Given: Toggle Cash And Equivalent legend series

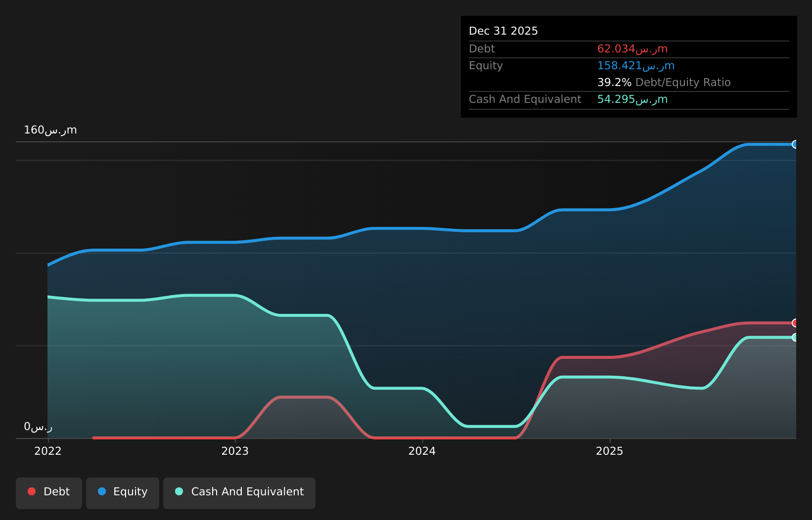Looking at the screenshot, I should tap(239, 493).
